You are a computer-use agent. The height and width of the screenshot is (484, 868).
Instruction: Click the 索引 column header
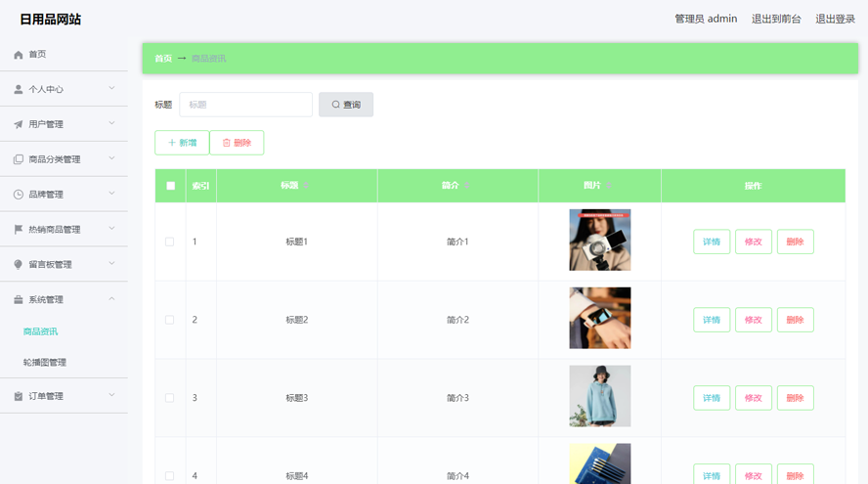[201, 186]
